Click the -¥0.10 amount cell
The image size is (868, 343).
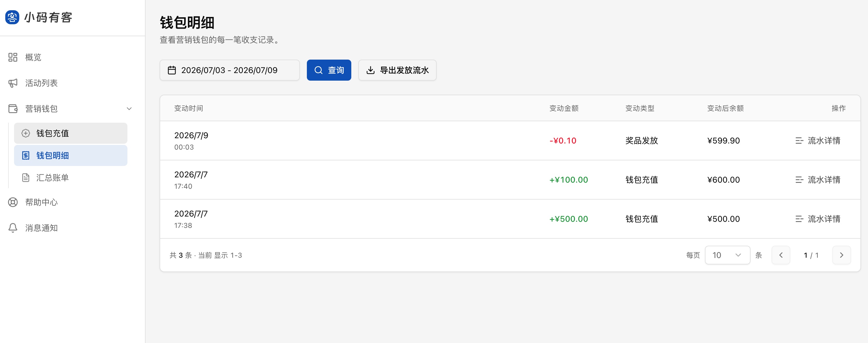(563, 141)
